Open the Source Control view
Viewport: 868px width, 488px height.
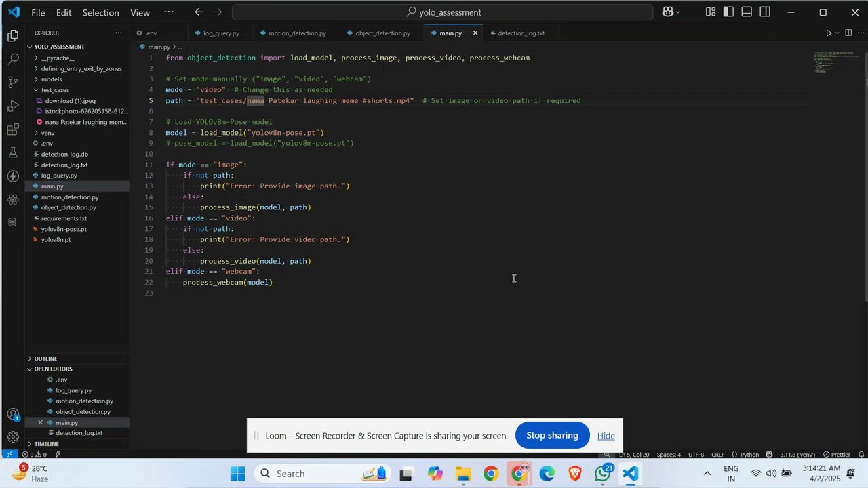pos(13,83)
